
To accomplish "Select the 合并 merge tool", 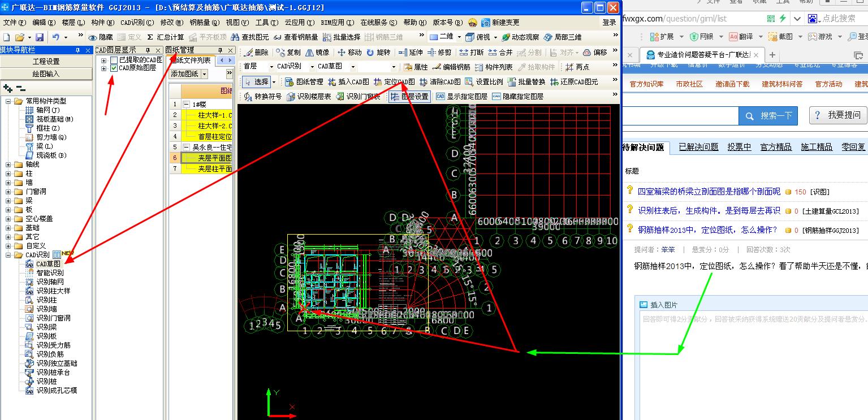I will tap(500, 52).
